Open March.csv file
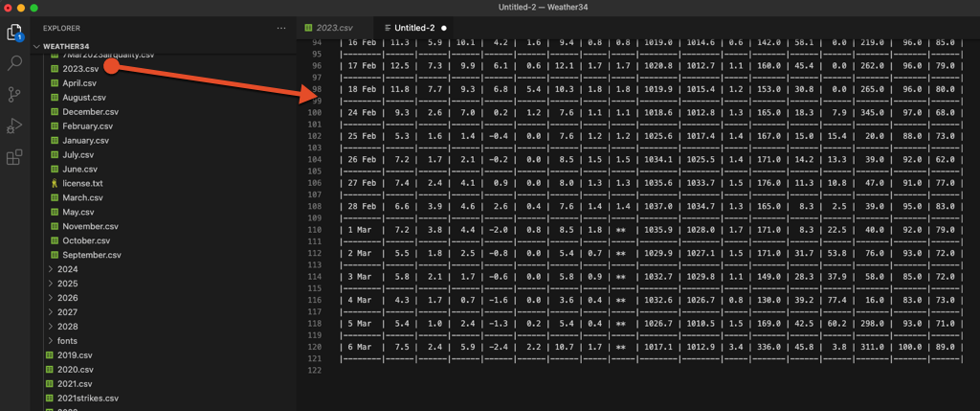This screenshot has height=411, width=980. [82, 197]
